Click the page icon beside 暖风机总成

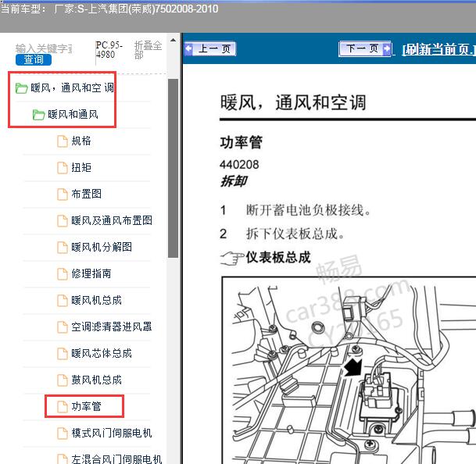pyautogui.click(x=63, y=301)
